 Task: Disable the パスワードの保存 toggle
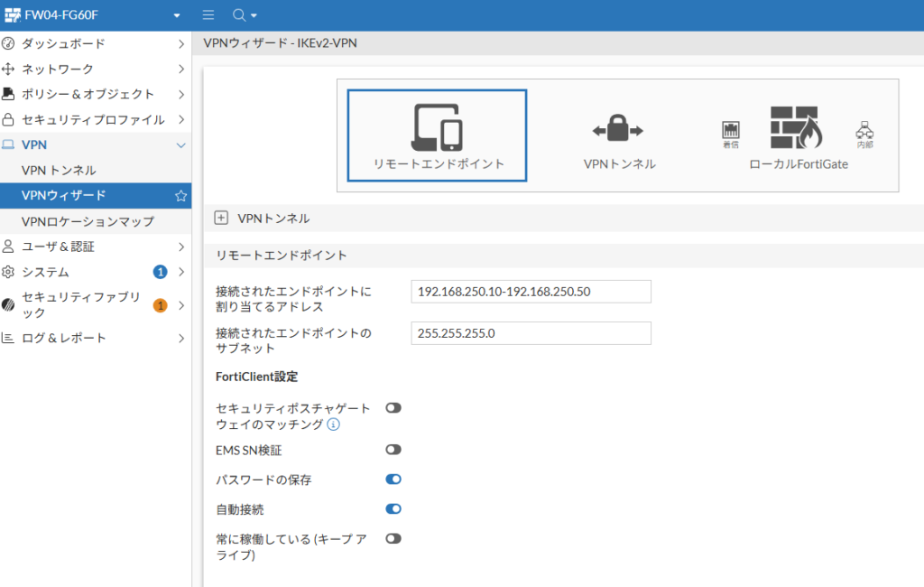click(393, 479)
